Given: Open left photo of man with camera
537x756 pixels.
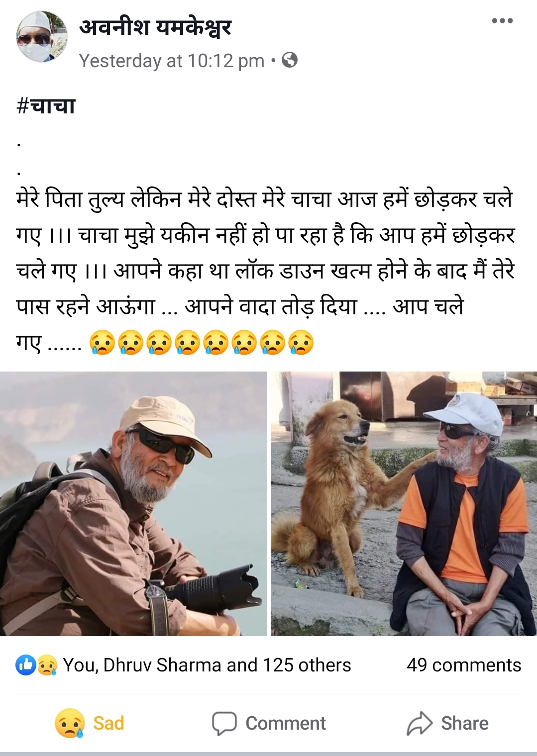Looking at the screenshot, I should point(133,503).
